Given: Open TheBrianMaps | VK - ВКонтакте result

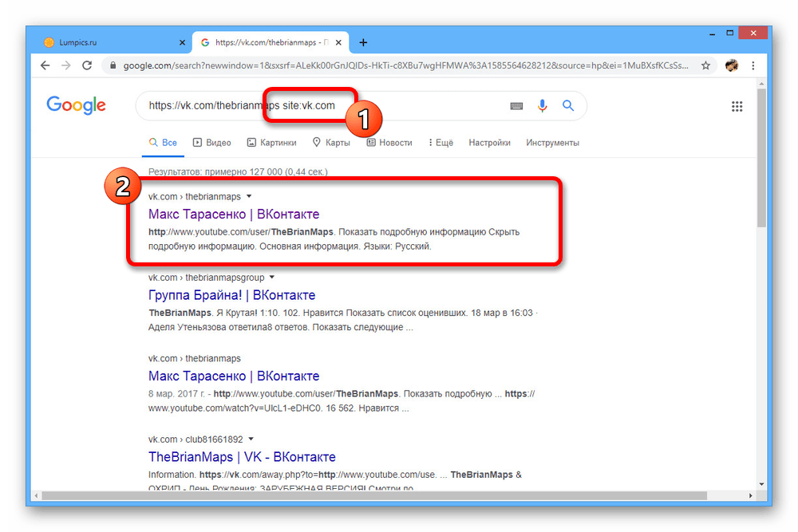Looking at the screenshot, I should tap(243, 457).
